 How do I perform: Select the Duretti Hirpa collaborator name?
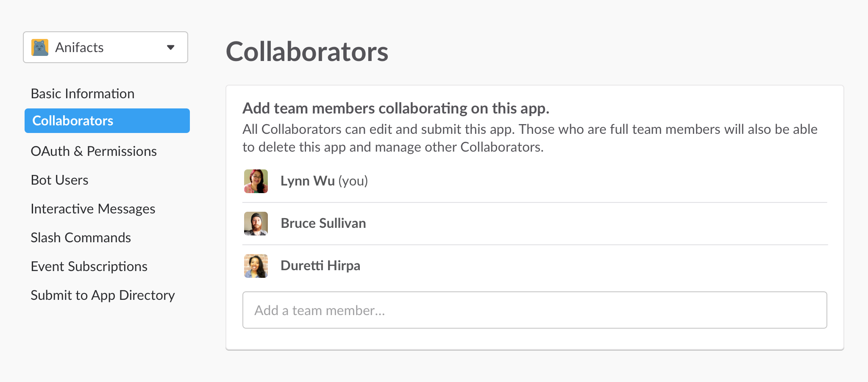[320, 266]
